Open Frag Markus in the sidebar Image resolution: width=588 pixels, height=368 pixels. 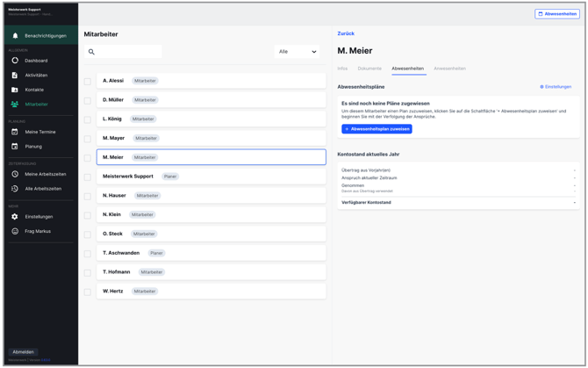coord(38,231)
